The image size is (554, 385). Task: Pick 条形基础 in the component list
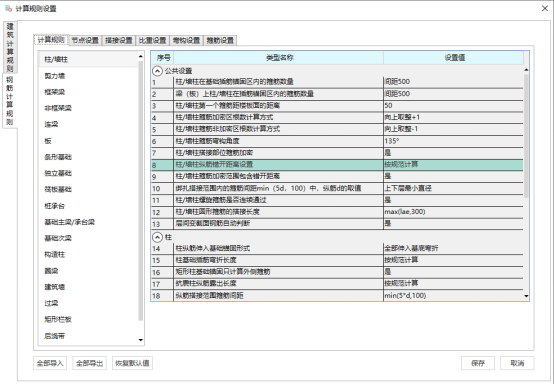coord(88,157)
